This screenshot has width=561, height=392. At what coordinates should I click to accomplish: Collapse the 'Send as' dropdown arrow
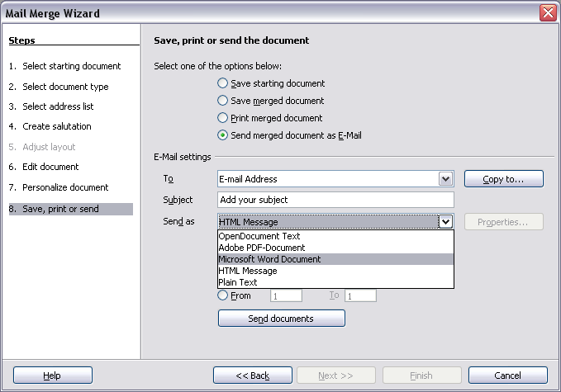(x=446, y=222)
